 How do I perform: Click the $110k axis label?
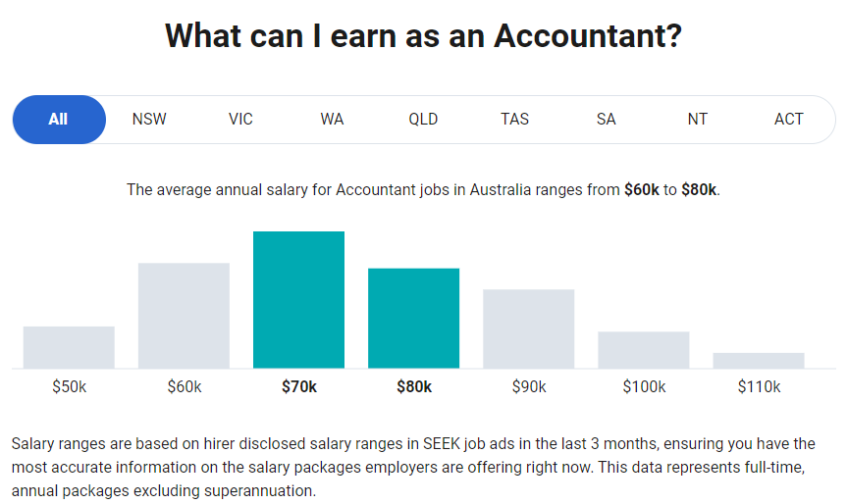click(759, 387)
